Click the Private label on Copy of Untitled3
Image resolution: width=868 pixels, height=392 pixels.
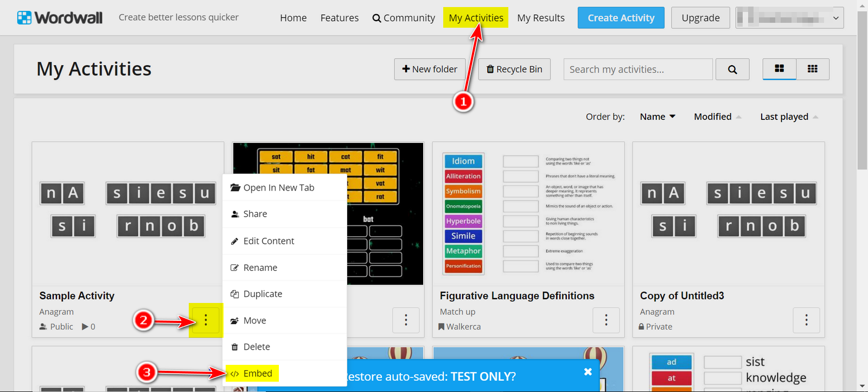tap(655, 326)
